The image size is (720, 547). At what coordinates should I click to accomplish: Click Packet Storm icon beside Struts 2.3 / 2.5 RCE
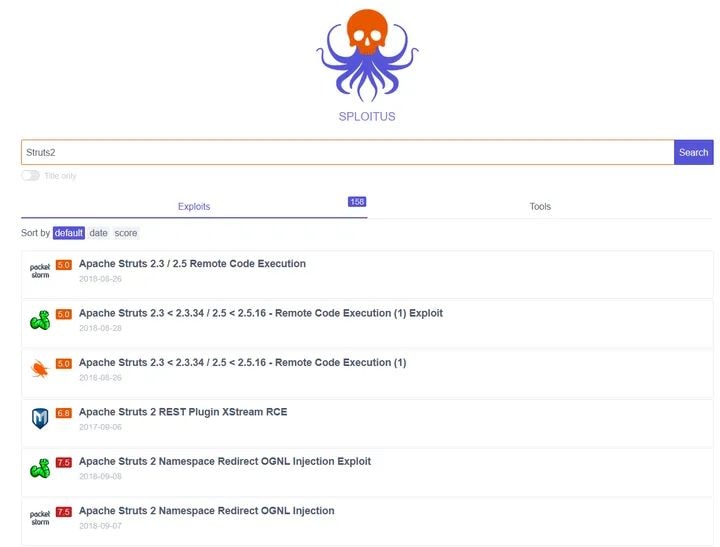point(40,271)
